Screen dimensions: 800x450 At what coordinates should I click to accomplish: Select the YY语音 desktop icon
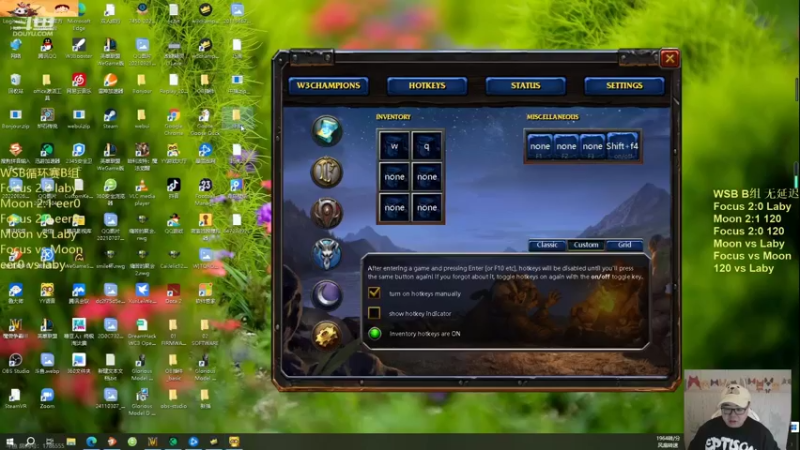click(47, 294)
